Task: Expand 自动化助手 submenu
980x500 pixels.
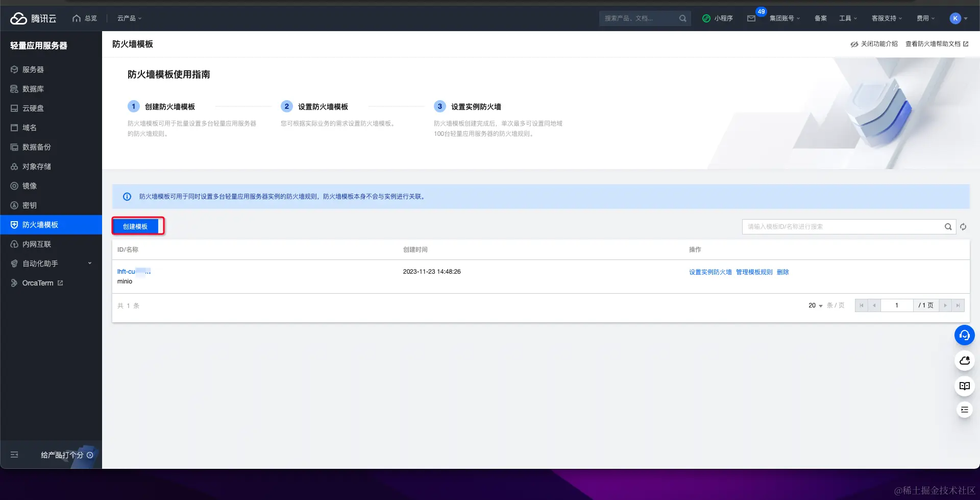Action: 51,264
